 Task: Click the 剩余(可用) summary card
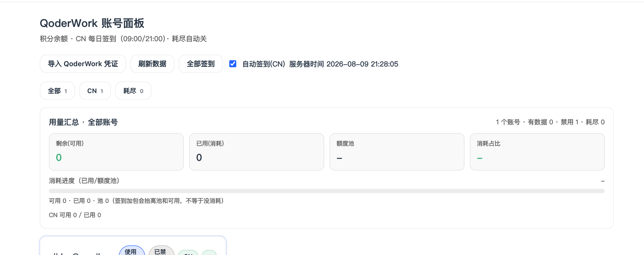coord(116,152)
